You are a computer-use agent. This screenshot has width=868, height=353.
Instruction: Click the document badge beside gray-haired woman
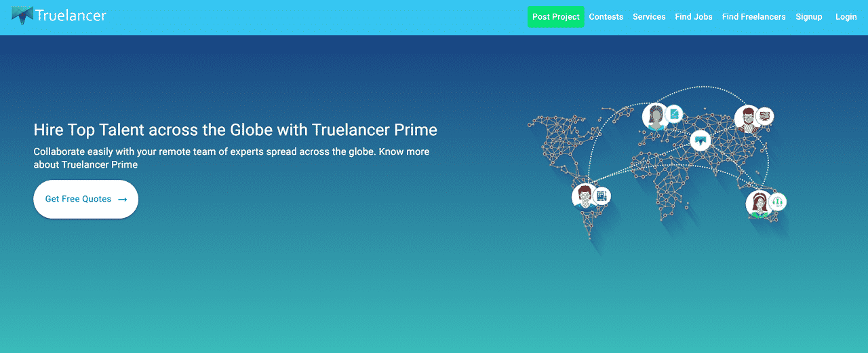point(674,114)
